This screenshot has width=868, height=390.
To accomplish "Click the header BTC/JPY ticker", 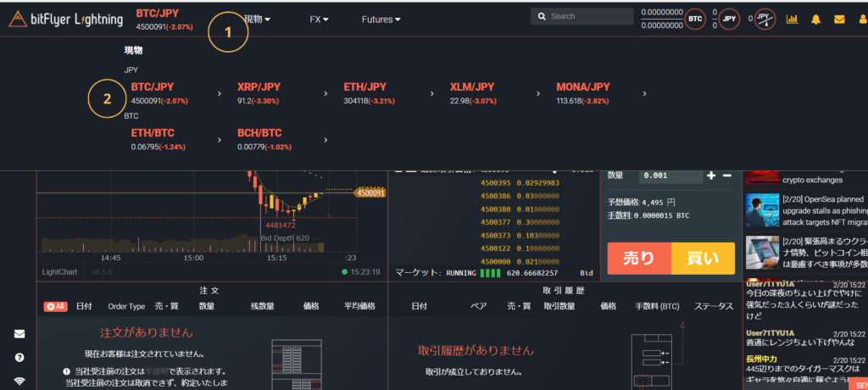I will pos(164,19).
